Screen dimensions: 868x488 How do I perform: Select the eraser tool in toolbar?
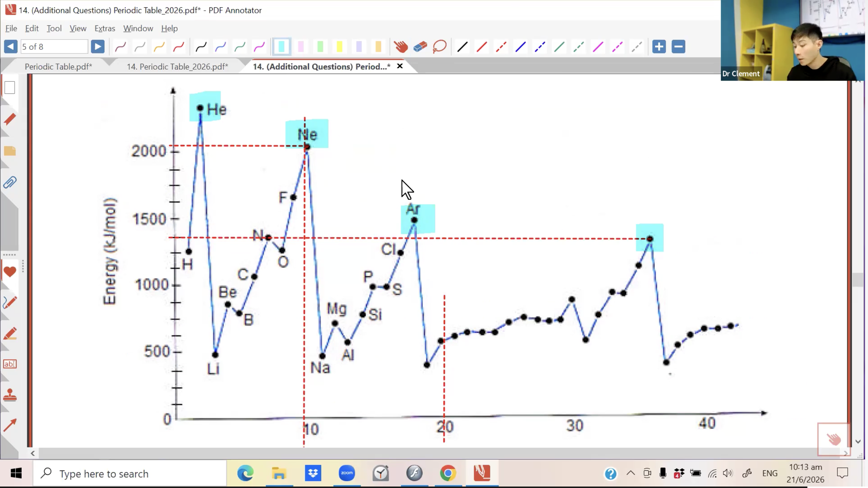click(x=420, y=47)
